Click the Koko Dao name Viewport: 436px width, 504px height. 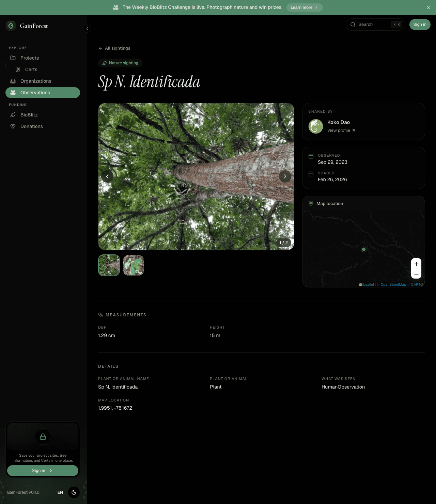[339, 122]
